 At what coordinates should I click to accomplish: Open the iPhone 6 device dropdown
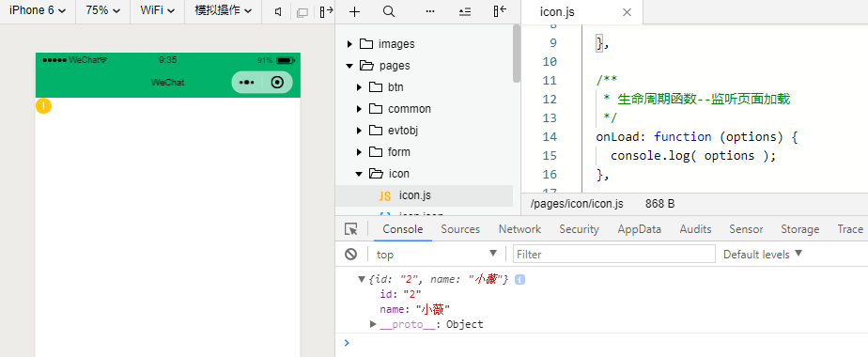click(37, 10)
